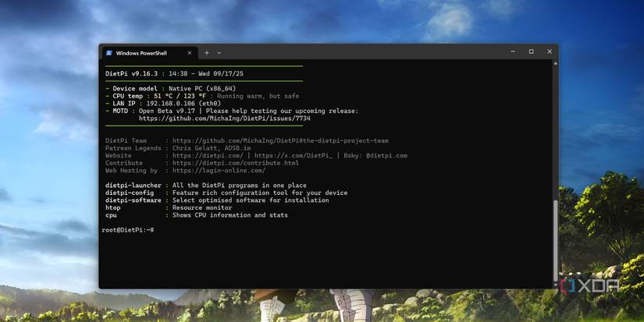Click the PowerShell icon in the tab
This screenshot has width=644, height=322.
coord(109,53)
